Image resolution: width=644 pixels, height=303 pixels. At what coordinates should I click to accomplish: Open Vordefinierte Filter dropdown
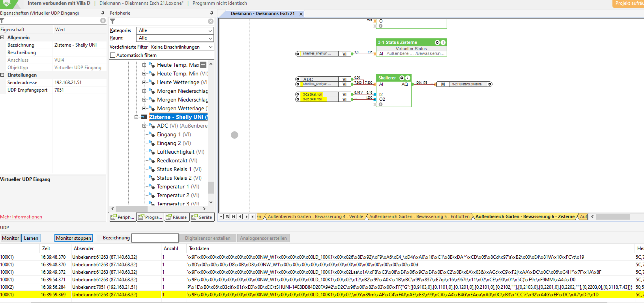pyautogui.click(x=182, y=47)
